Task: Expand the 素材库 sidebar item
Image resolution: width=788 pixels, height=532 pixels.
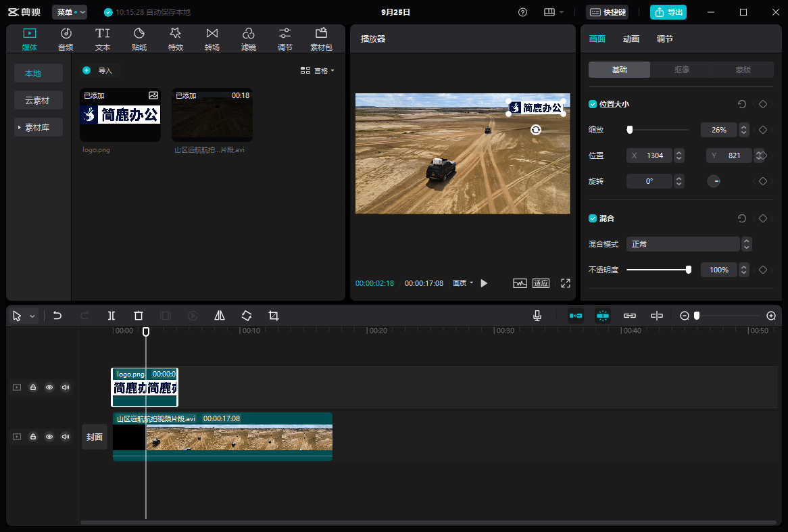Action: click(x=39, y=127)
